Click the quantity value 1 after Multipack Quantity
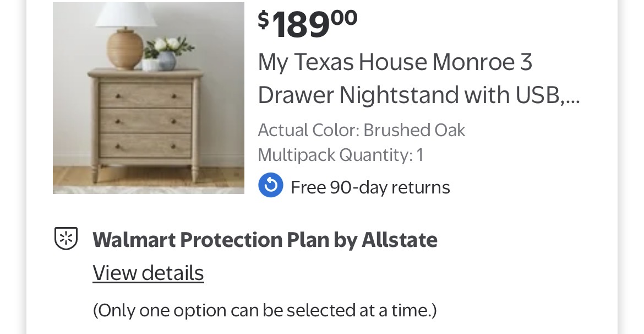644x334 pixels. tap(420, 155)
